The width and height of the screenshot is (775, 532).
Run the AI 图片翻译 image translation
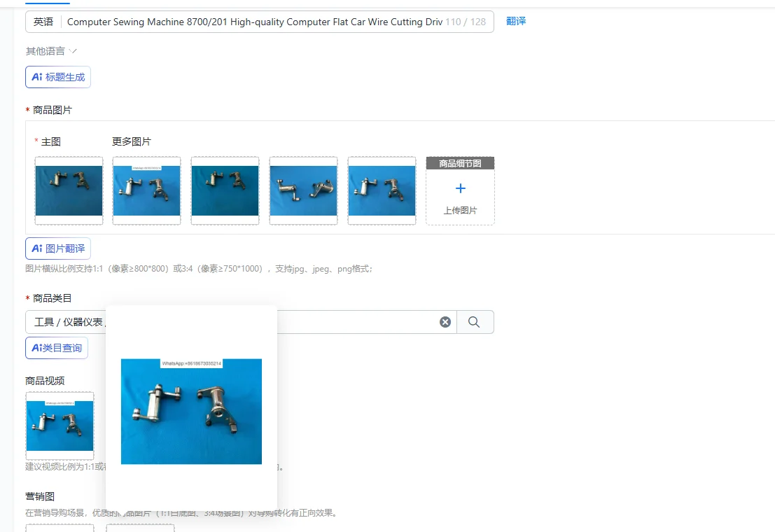[58, 248]
